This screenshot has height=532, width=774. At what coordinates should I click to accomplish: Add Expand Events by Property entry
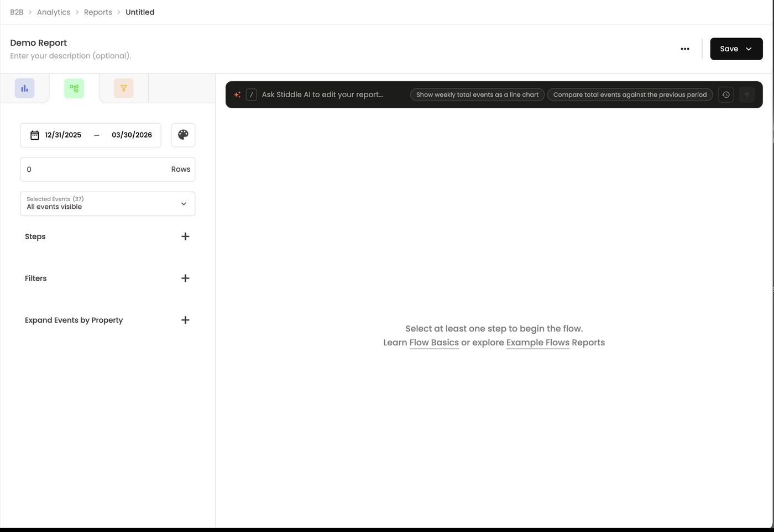click(185, 320)
